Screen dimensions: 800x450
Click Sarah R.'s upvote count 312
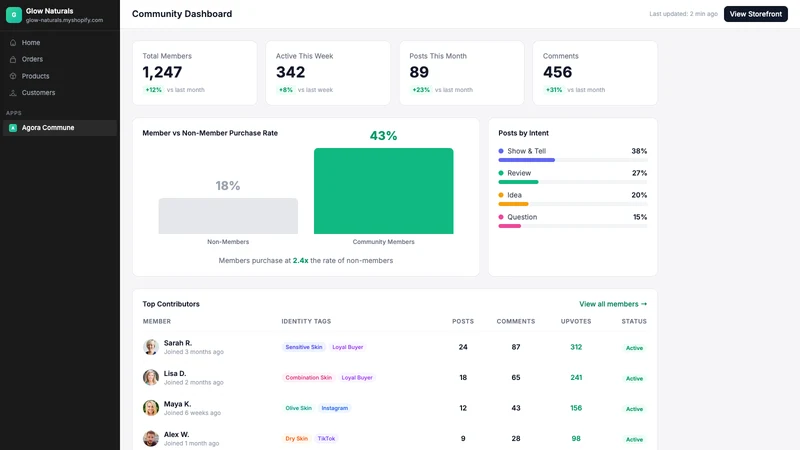576,347
